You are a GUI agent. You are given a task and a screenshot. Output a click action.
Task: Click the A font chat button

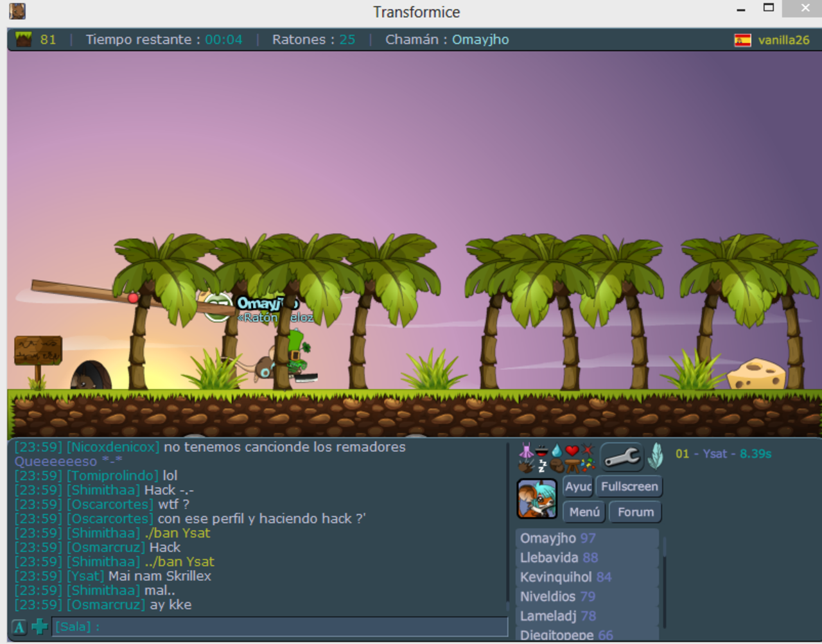(x=19, y=627)
